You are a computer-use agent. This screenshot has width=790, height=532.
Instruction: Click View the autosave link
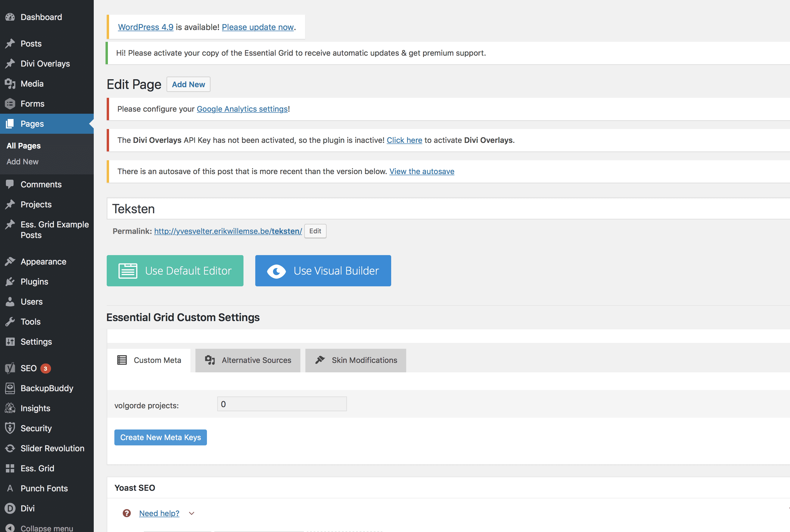click(422, 171)
